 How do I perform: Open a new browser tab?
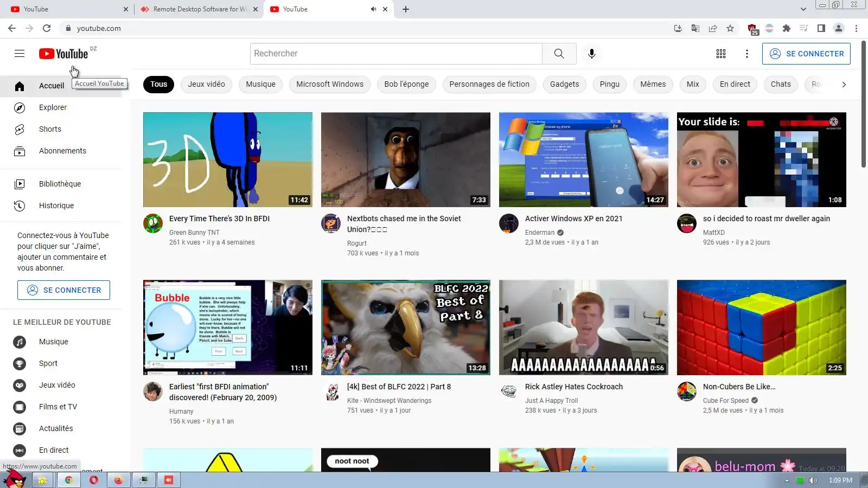point(406,9)
